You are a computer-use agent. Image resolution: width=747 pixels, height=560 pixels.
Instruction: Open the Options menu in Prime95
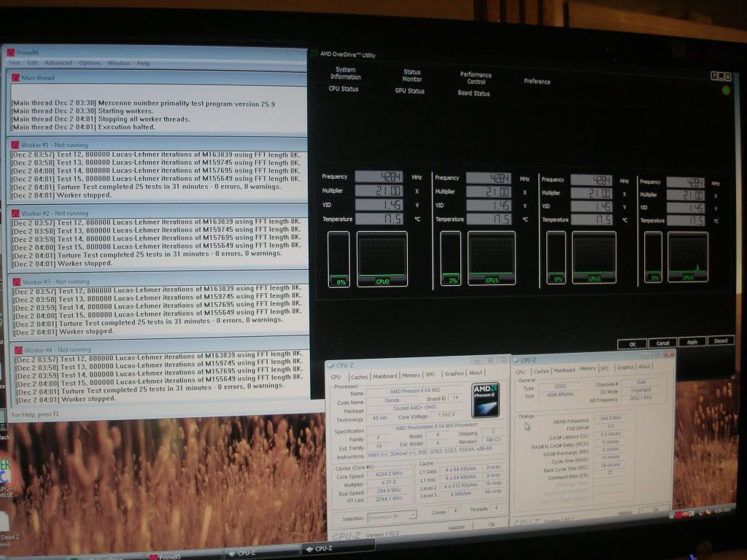coord(90,63)
